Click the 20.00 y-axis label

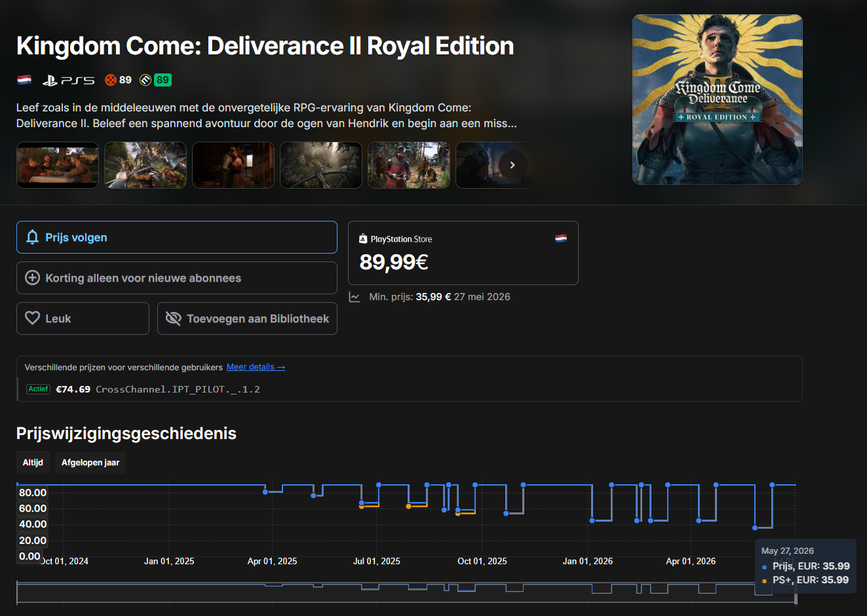point(33,541)
